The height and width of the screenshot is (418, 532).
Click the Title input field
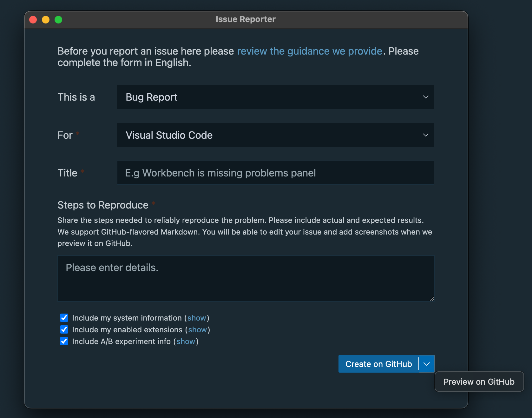[275, 173]
